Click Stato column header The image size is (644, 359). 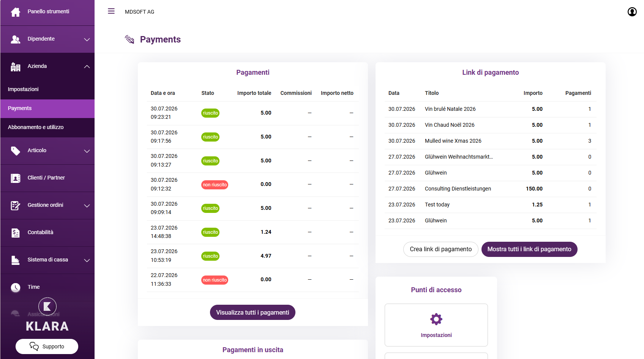208,93
